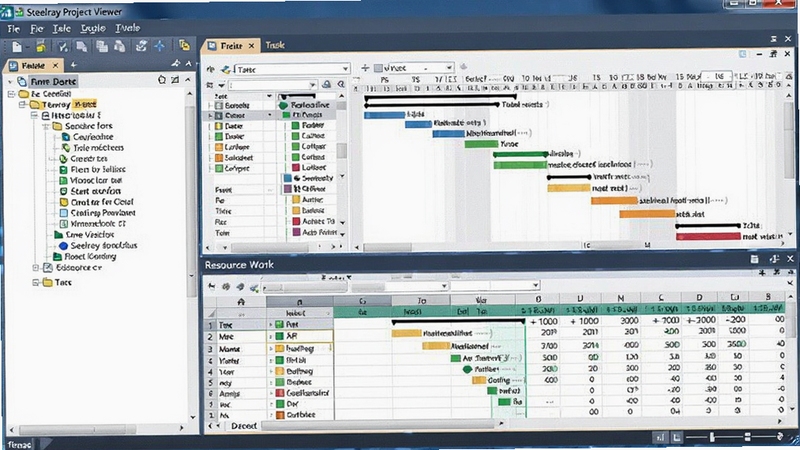The width and height of the screenshot is (800, 450).
Task: Expand the Tace folder at the tree bottom
Action: click(x=36, y=282)
